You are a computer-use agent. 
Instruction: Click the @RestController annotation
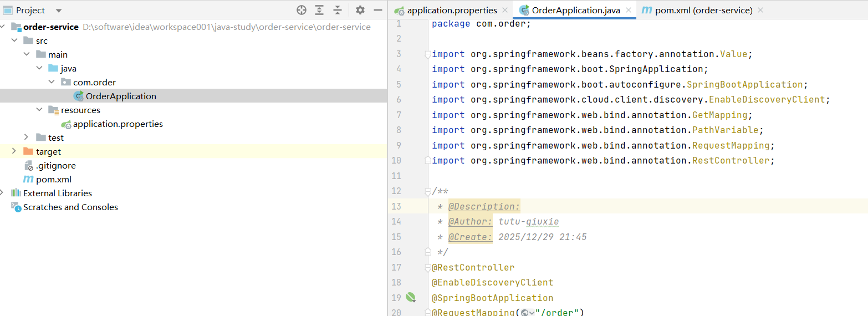(x=473, y=267)
